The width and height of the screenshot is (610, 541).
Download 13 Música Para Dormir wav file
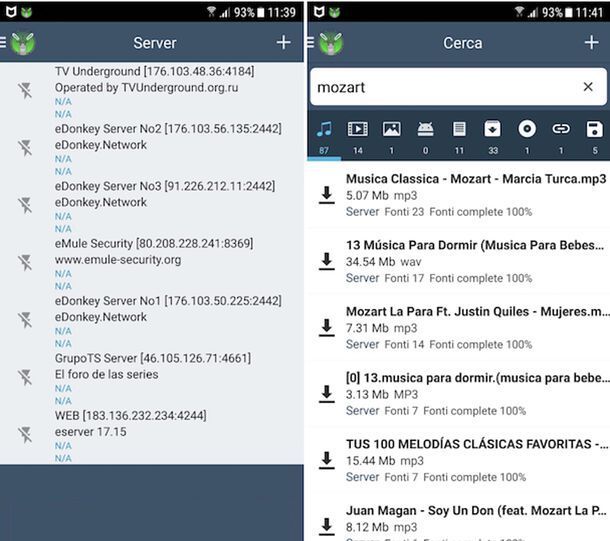point(327,261)
